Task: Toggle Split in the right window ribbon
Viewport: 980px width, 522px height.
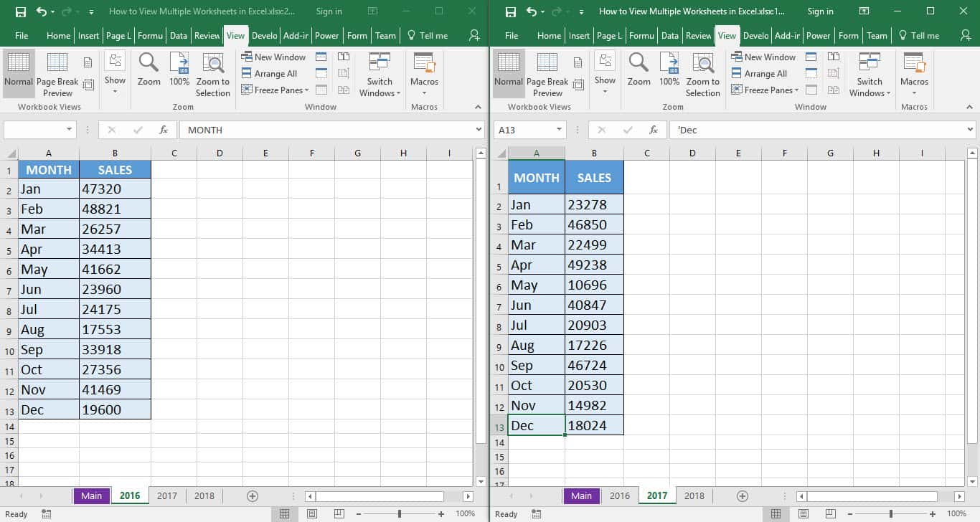Action: 811,57
